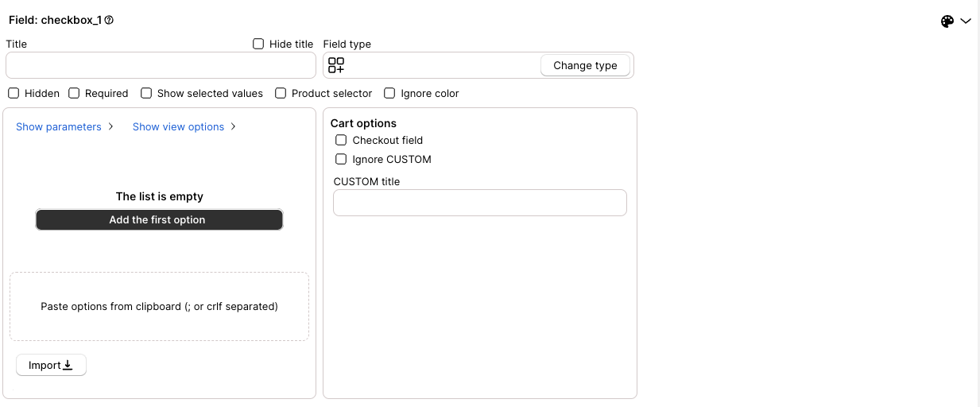980x407 pixels.
Task: Check the Required checkbox
Action: (x=74, y=93)
